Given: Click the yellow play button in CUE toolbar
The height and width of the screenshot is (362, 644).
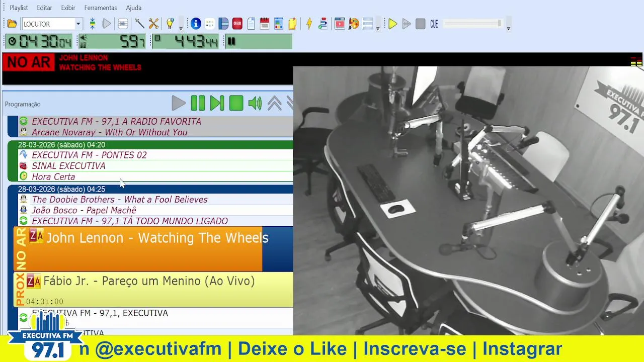Looking at the screenshot, I should [393, 24].
